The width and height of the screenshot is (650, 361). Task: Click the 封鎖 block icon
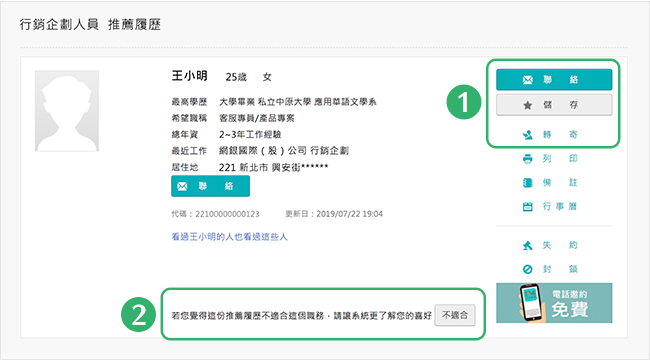tap(527, 269)
